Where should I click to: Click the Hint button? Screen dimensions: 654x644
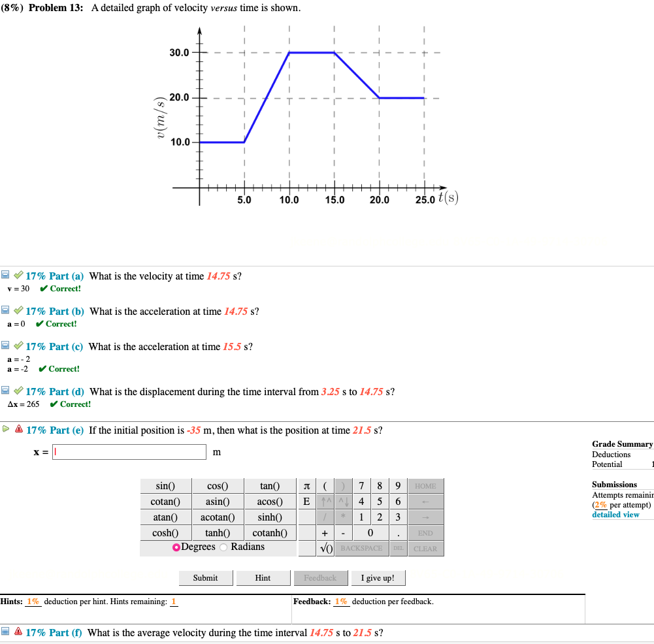[263, 577]
